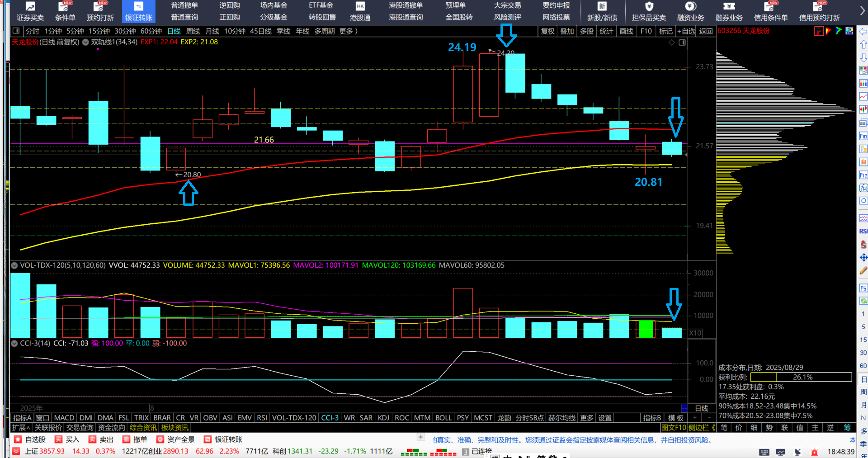Click the down arrow sidebar icon

click(863, 58)
